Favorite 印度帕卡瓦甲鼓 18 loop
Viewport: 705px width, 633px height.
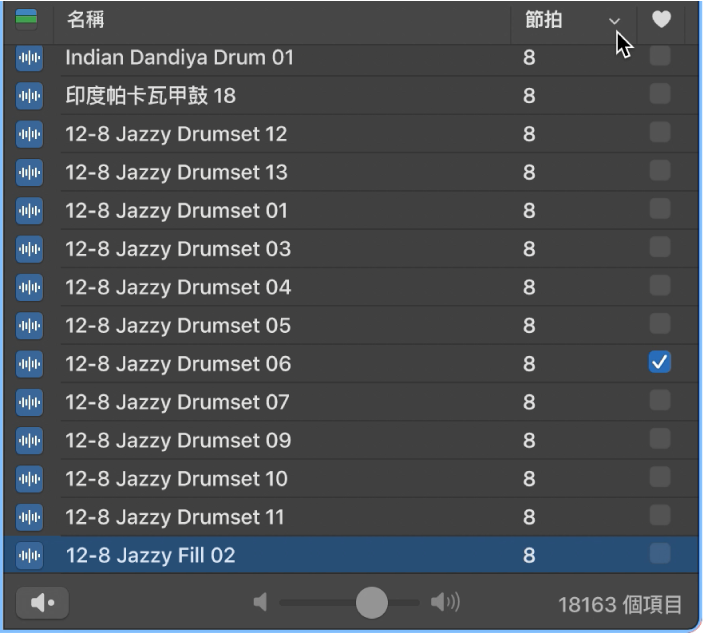pyautogui.click(x=660, y=94)
